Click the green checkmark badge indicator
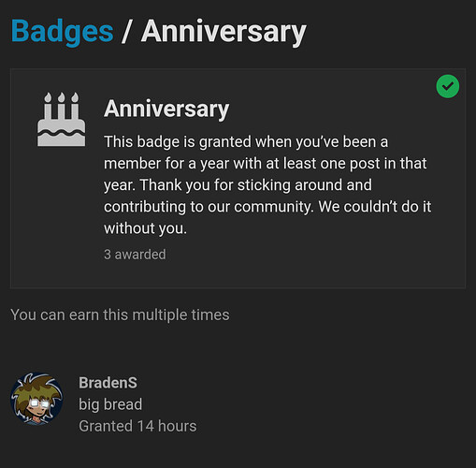The height and width of the screenshot is (468, 476). [448, 86]
